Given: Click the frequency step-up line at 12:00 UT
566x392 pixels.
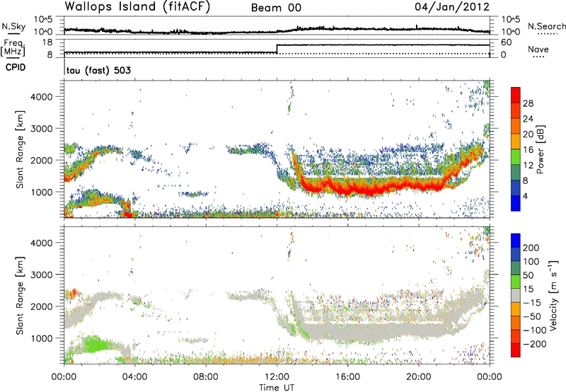Looking at the screenshot, I should point(277,49).
